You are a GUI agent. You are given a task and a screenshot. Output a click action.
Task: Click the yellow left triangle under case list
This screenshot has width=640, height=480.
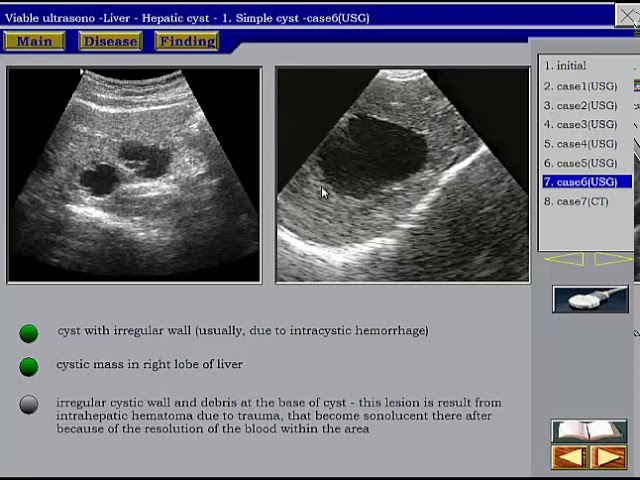[565, 259]
